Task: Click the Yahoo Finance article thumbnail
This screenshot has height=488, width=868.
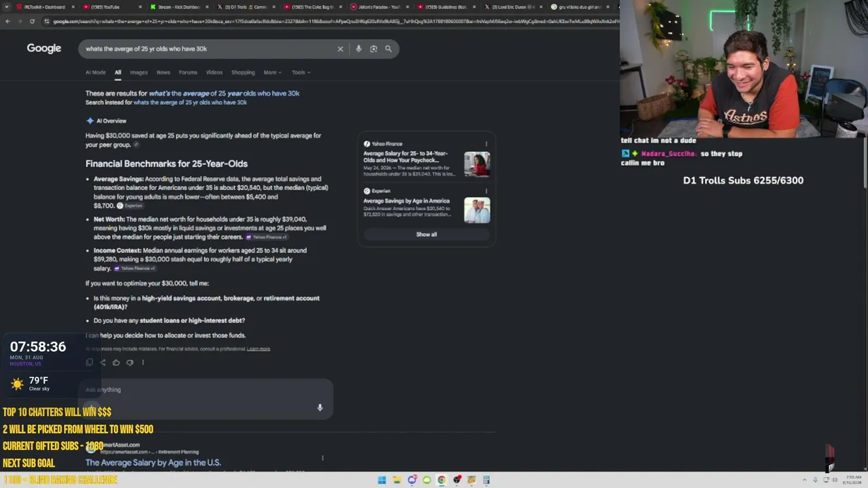Action: pos(477,163)
